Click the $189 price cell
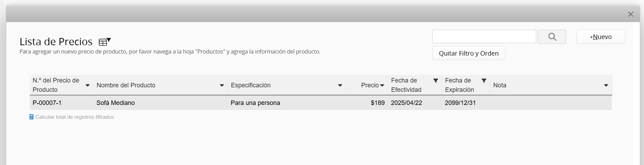The height and width of the screenshot is (165, 644). click(377, 103)
